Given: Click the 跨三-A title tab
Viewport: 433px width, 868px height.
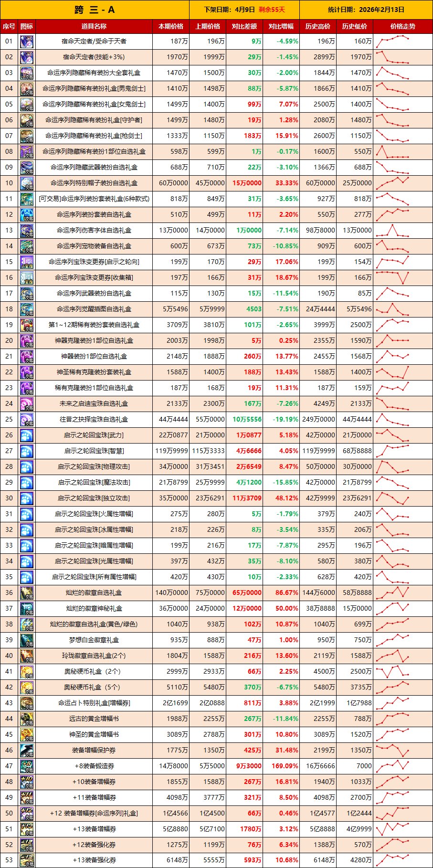Looking at the screenshot, I should pyautogui.click(x=95, y=10).
